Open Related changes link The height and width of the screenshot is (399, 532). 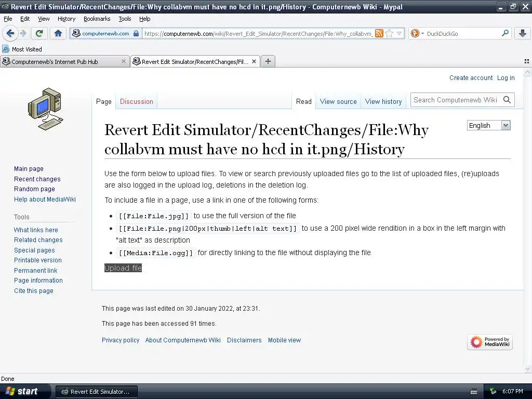pyautogui.click(x=38, y=240)
